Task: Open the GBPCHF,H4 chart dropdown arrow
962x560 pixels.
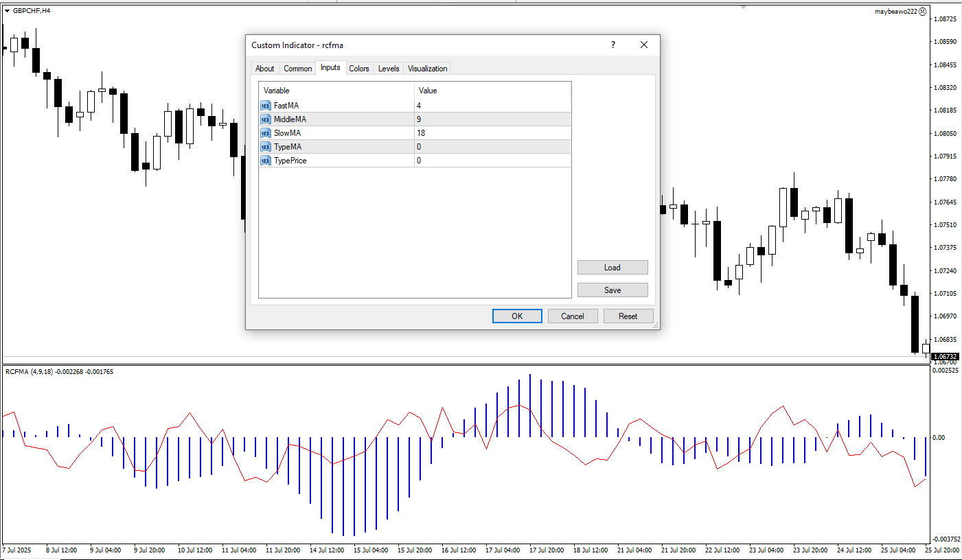Action: pyautogui.click(x=8, y=11)
